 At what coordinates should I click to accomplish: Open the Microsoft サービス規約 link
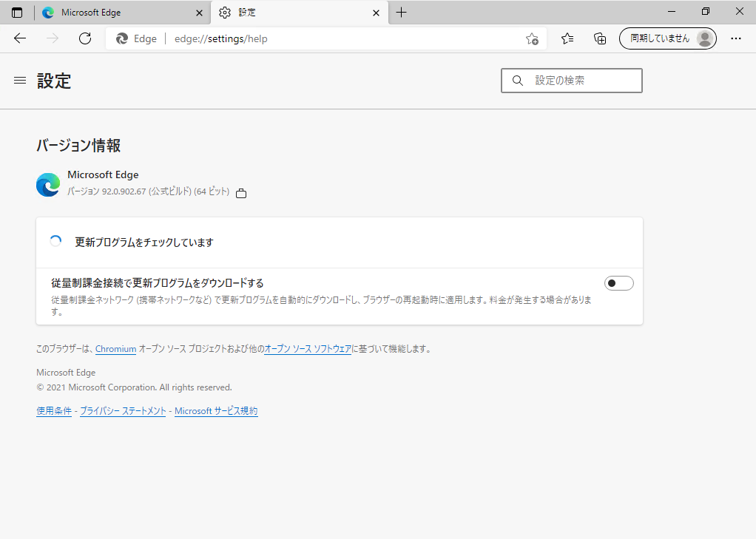216,411
